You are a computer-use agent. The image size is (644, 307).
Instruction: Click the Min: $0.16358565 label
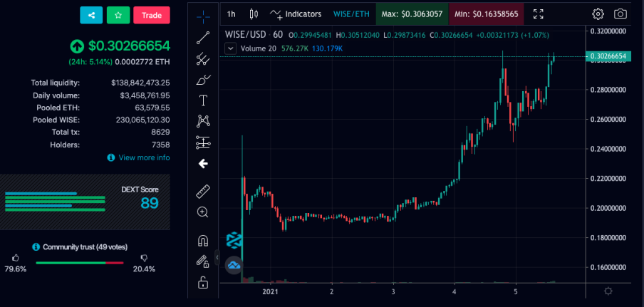click(x=487, y=14)
